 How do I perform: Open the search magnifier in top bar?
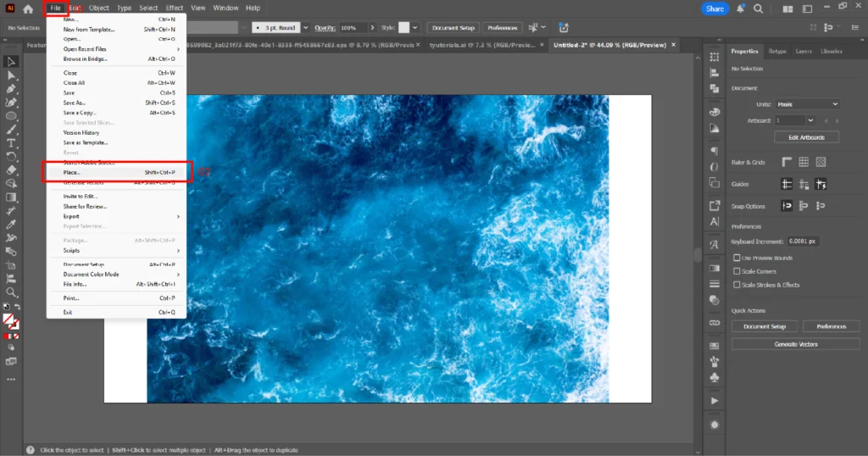click(x=759, y=8)
